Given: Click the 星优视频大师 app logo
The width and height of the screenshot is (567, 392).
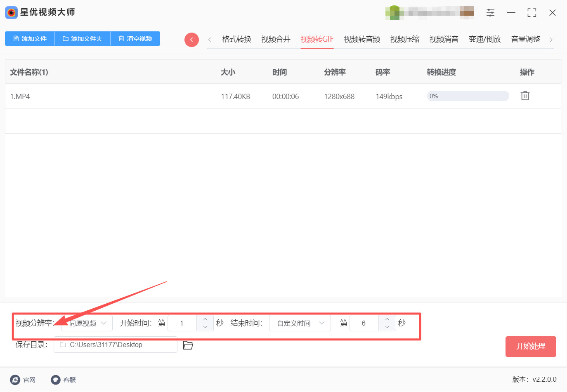Looking at the screenshot, I should coord(11,12).
